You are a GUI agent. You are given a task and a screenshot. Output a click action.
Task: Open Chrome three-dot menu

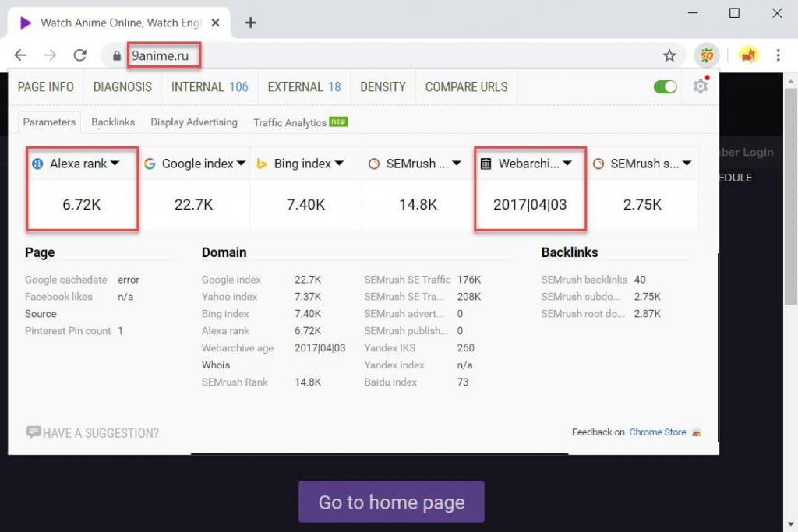pyautogui.click(x=779, y=55)
